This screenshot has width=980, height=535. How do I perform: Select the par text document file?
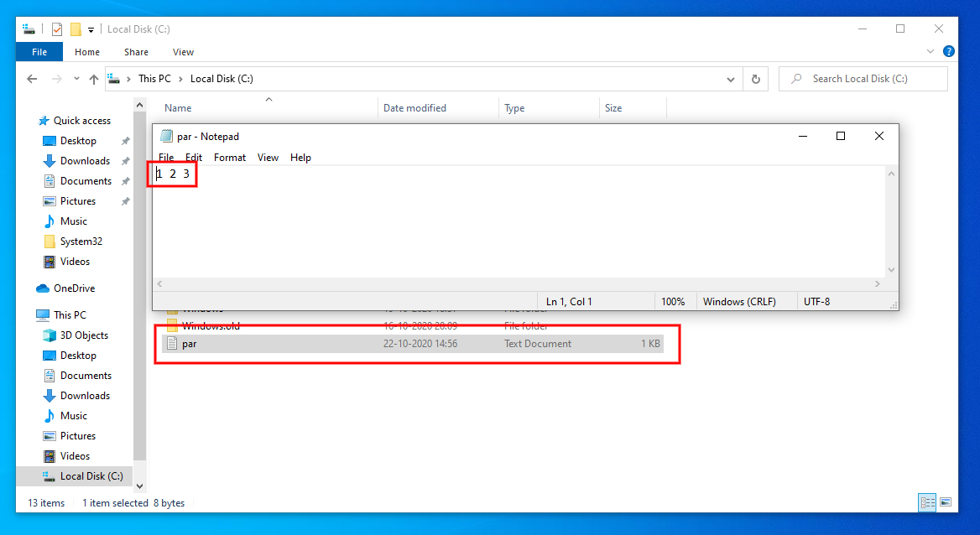point(190,344)
